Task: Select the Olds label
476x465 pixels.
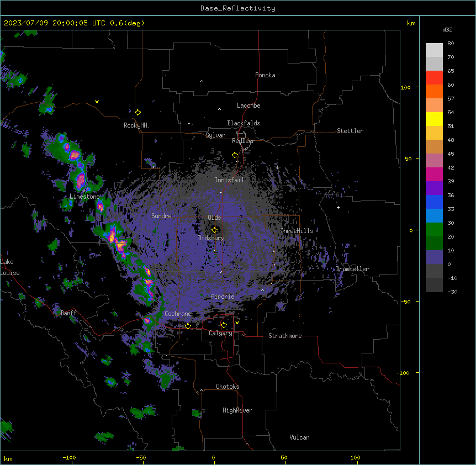Action: pyautogui.click(x=214, y=218)
